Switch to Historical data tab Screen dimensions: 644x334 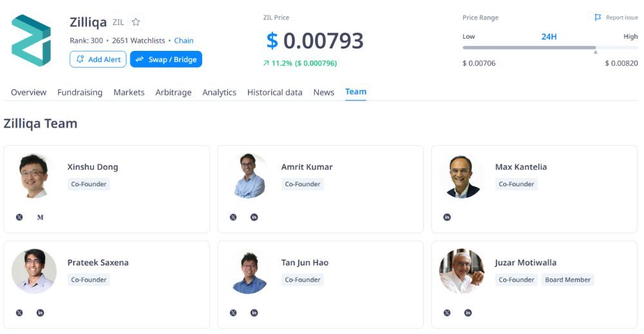(x=275, y=93)
